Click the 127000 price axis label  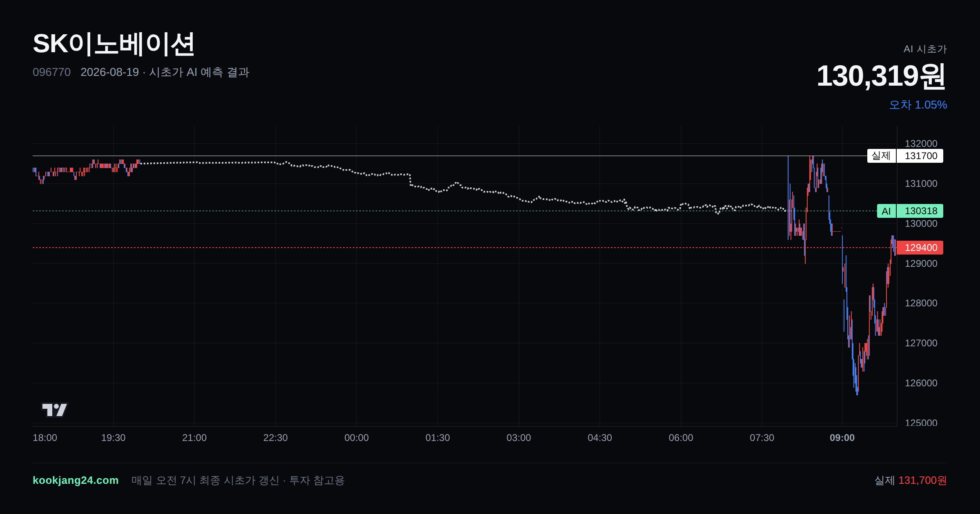coord(921,343)
